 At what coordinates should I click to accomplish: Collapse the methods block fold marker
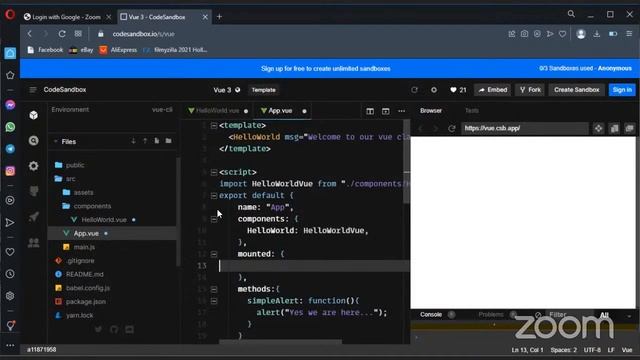coord(214,289)
